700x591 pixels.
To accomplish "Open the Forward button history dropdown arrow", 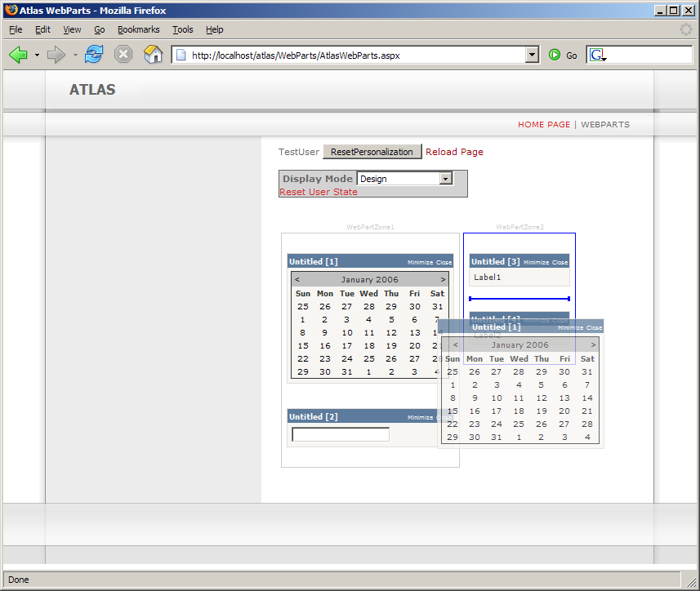I will [75, 56].
